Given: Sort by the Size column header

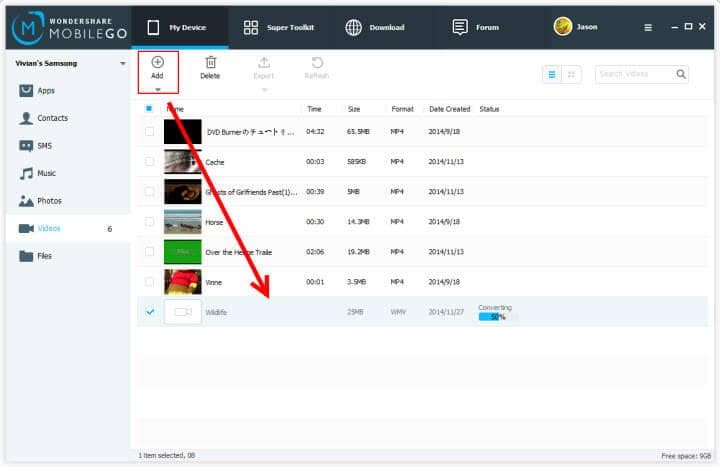Looking at the screenshot, I should 354,109.
